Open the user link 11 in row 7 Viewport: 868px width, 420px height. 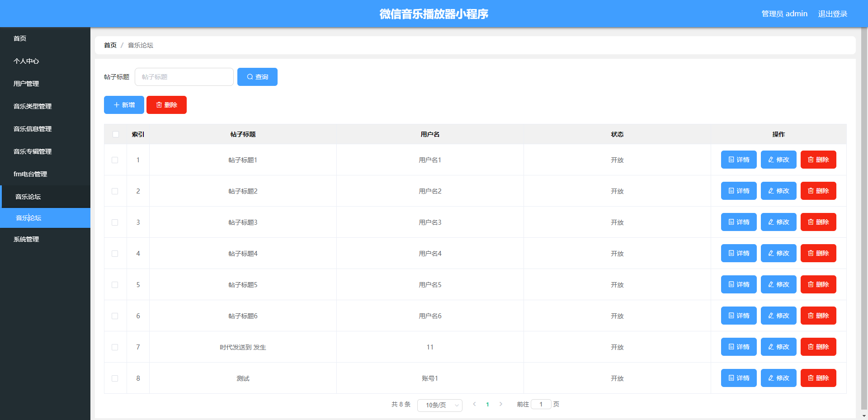point(430,347)
